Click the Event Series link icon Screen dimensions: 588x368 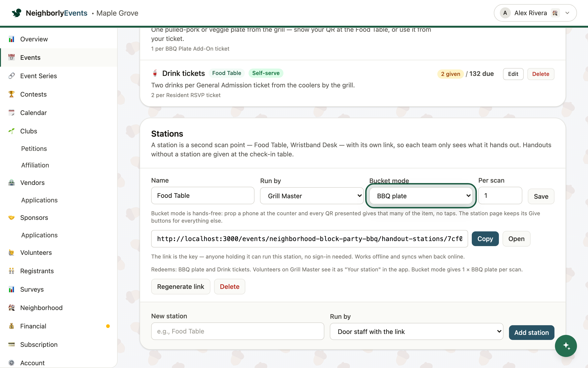coord(11,76)
